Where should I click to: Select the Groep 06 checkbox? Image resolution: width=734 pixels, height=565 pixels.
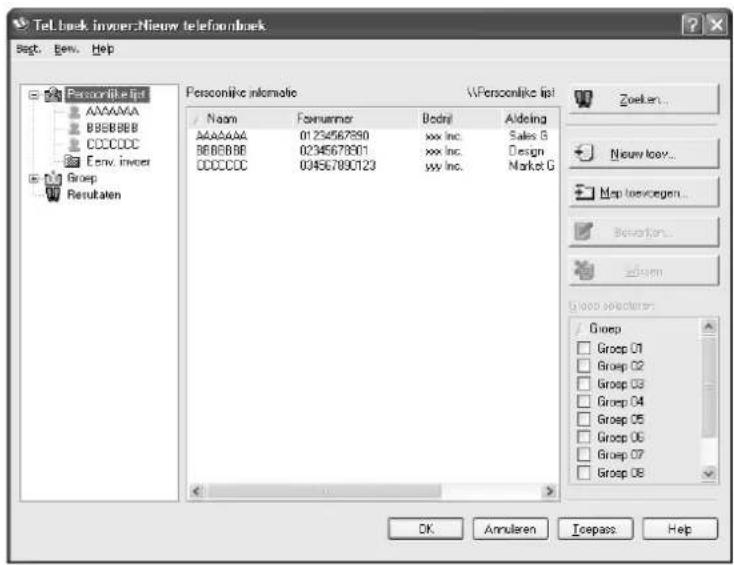click(x=584, y=437)
